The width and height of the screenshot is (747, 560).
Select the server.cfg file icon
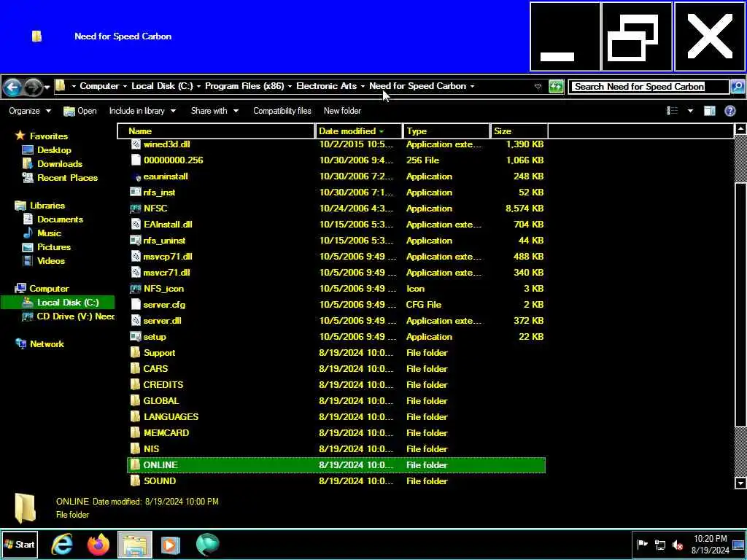(x=136, y=305)
